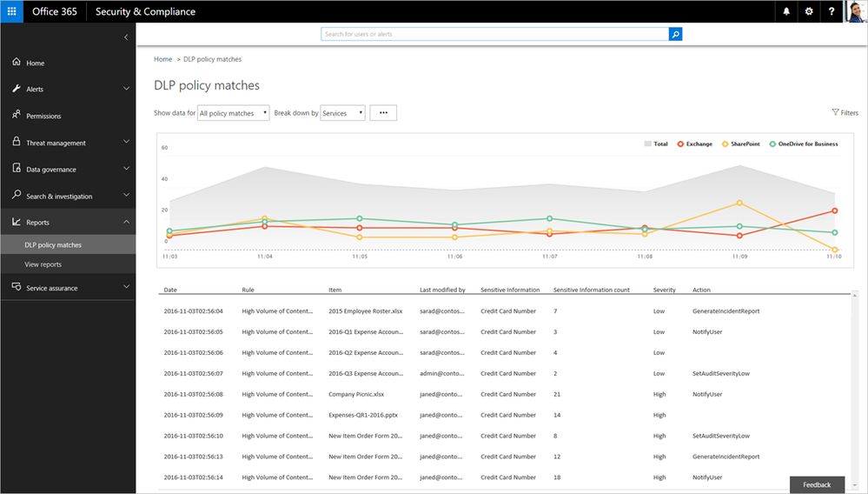This screenshot has width=868, height=494.
Task: Open the settings gear
Action: coord(809,11)
